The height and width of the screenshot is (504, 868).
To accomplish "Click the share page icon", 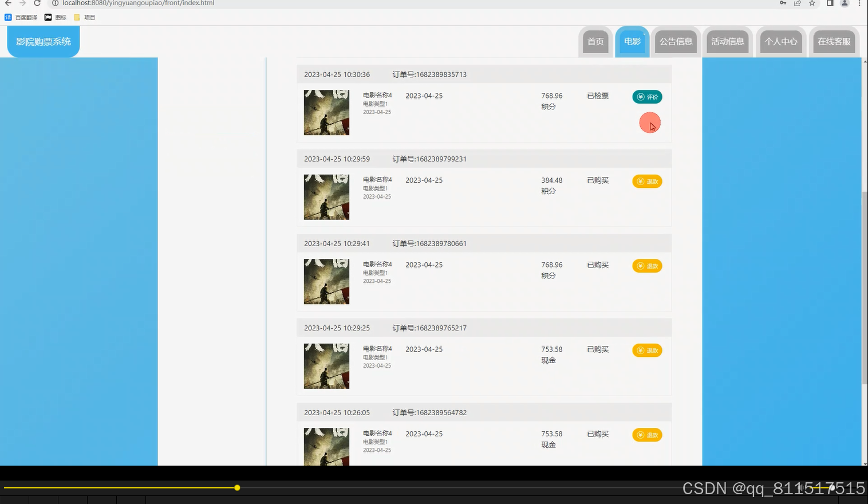I will pyautogui.click(x=797, y=3).
